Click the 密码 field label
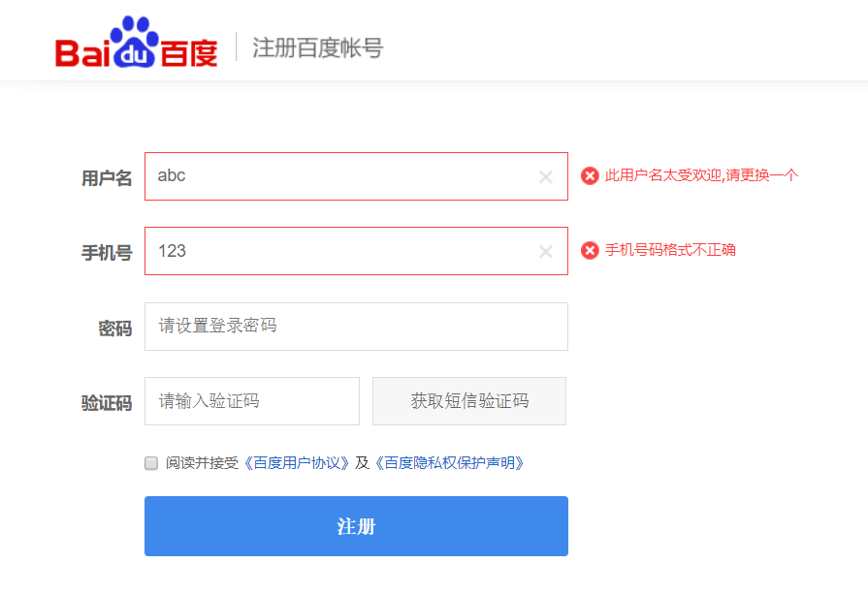 point(114,329)
